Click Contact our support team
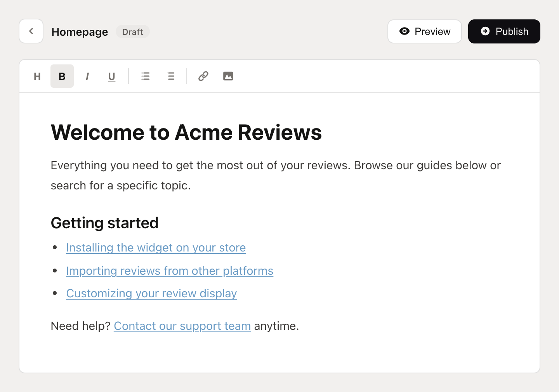 click(182, 326)
